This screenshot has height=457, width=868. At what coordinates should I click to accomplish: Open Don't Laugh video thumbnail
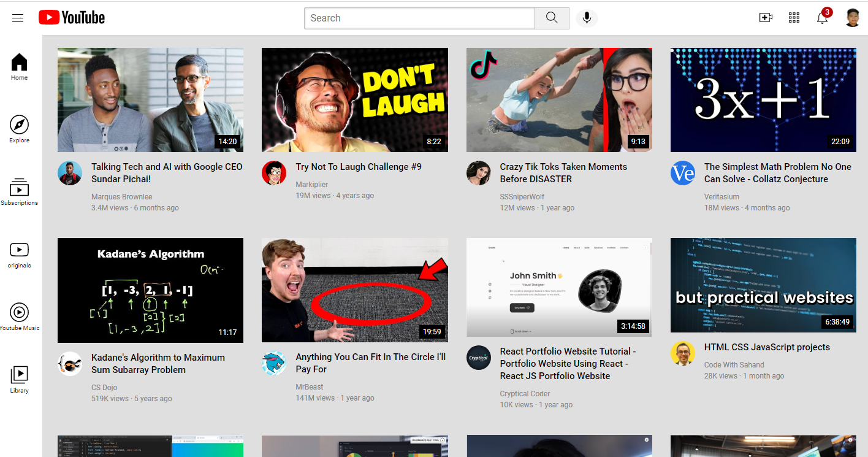point(355,100)
